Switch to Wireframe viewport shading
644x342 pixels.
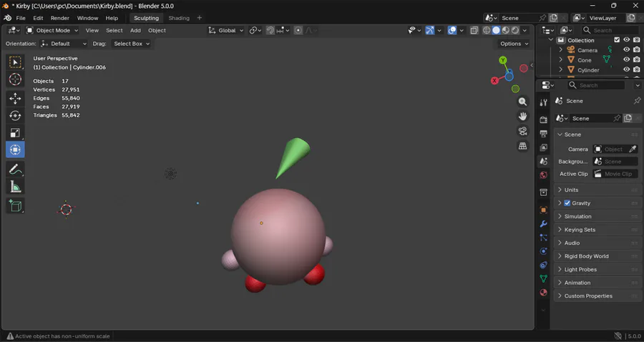[487, 30]
